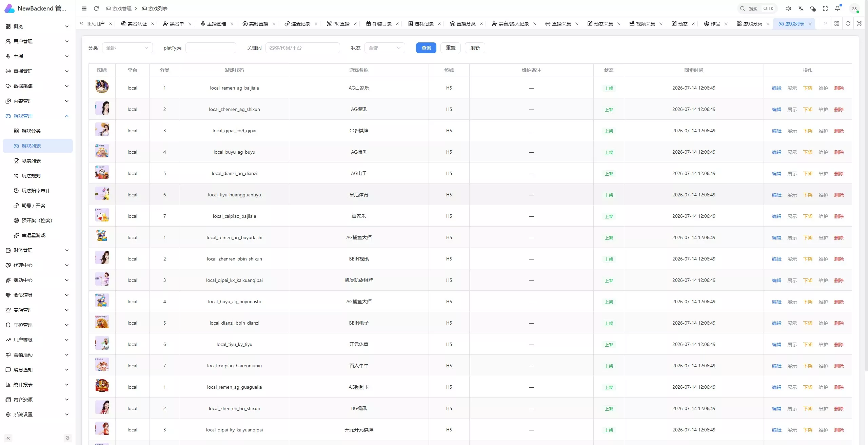Click 下架 for the AG视讯 row
The height and width of the screenshot is (445, 868).
808,110
